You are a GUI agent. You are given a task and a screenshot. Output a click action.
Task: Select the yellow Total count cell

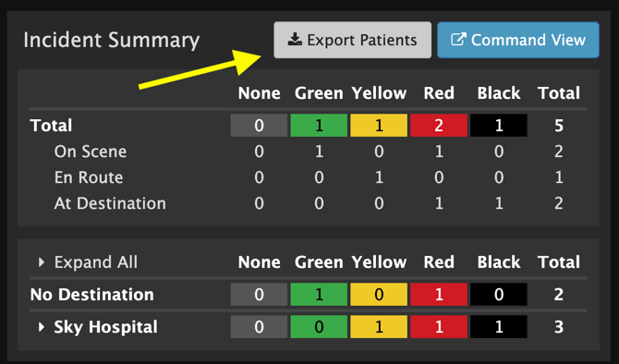coord(379,126)
